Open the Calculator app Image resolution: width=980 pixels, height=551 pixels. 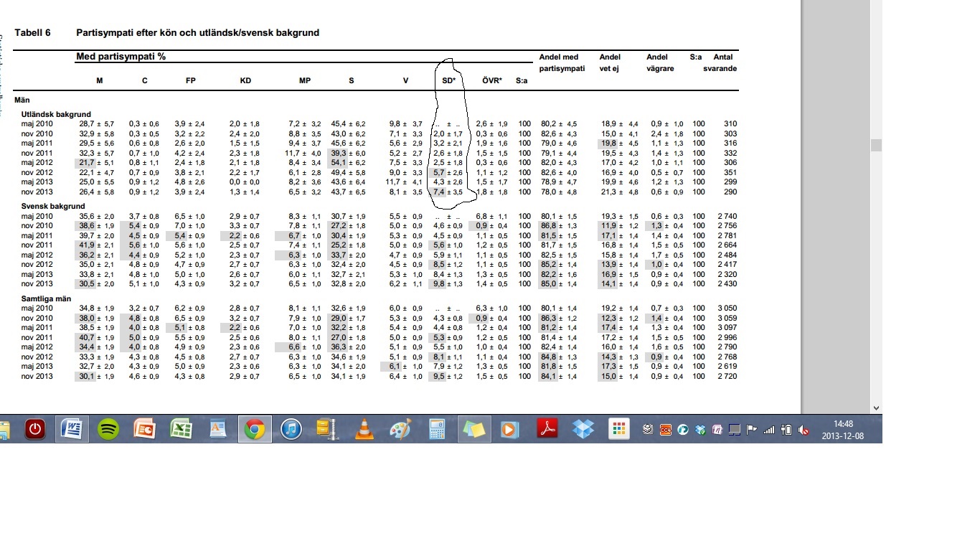(437, 429)
